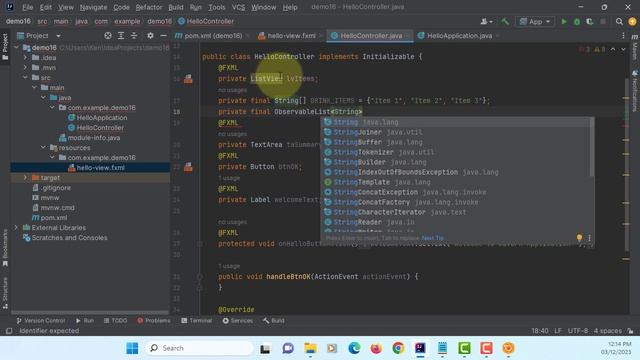Click LF line separator in status bar

(x=558, y=331)
